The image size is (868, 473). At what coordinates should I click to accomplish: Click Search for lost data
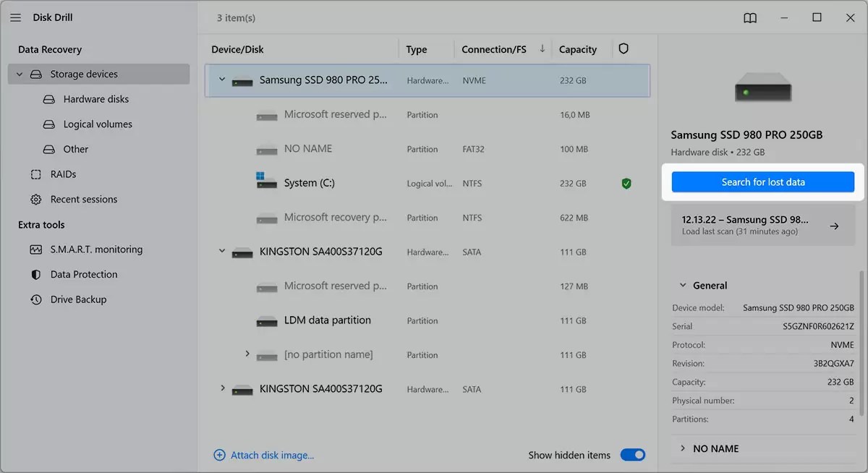pos(762,182)
